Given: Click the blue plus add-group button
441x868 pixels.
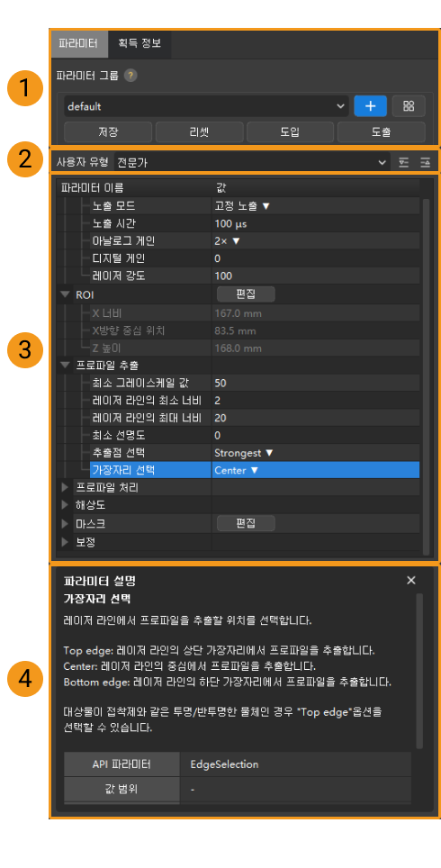Looking at the screenshot, I should point(370,106).
